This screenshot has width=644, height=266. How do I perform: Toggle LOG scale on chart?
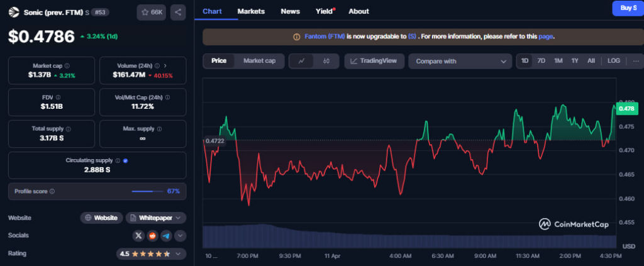coord(613,61)
